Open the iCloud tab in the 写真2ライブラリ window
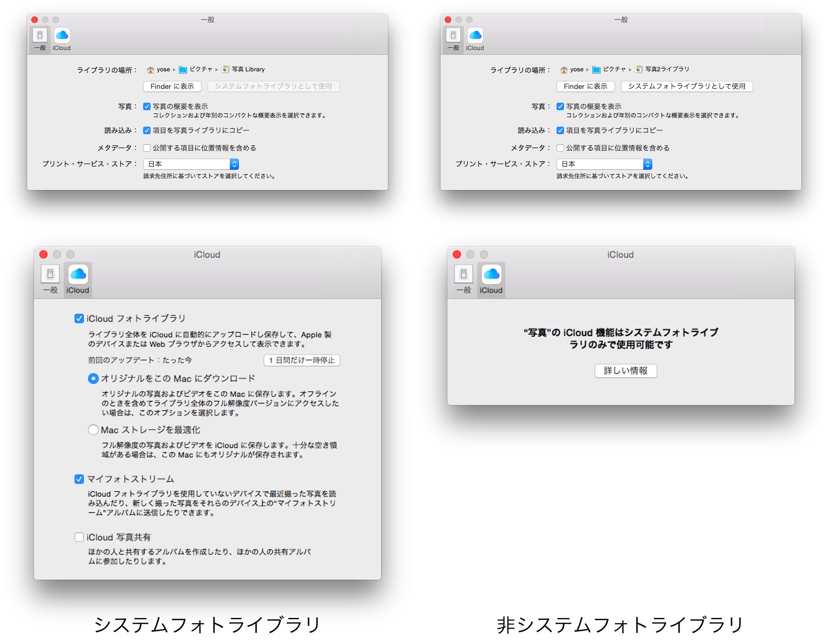 click(x=475, y=39)
